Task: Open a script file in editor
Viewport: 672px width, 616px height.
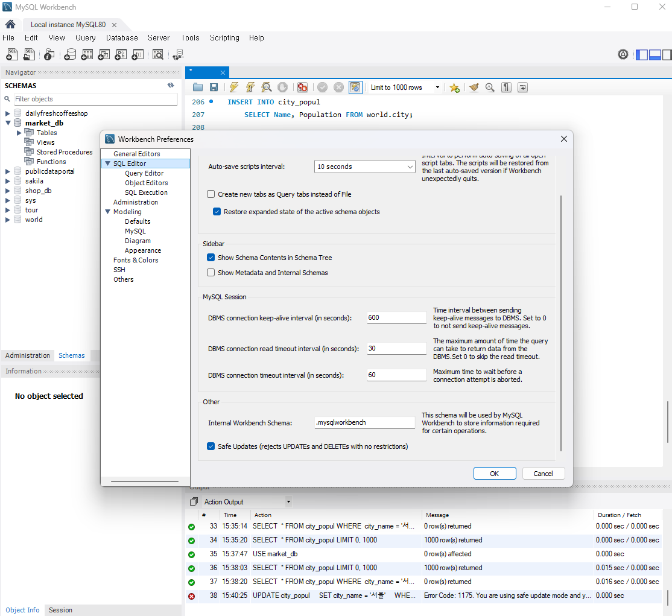Action: pyautogui.click(x=198, y=87)
